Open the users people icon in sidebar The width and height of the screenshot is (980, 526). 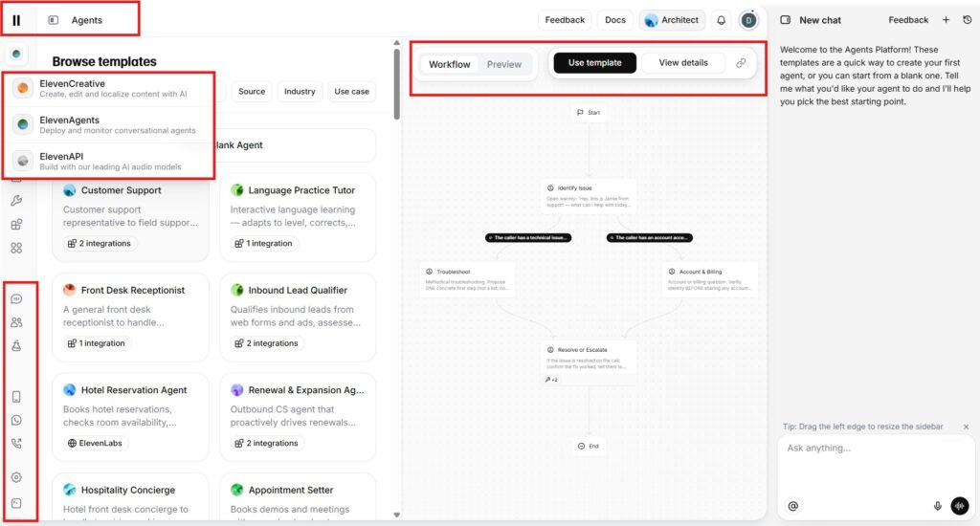(16, 322)
